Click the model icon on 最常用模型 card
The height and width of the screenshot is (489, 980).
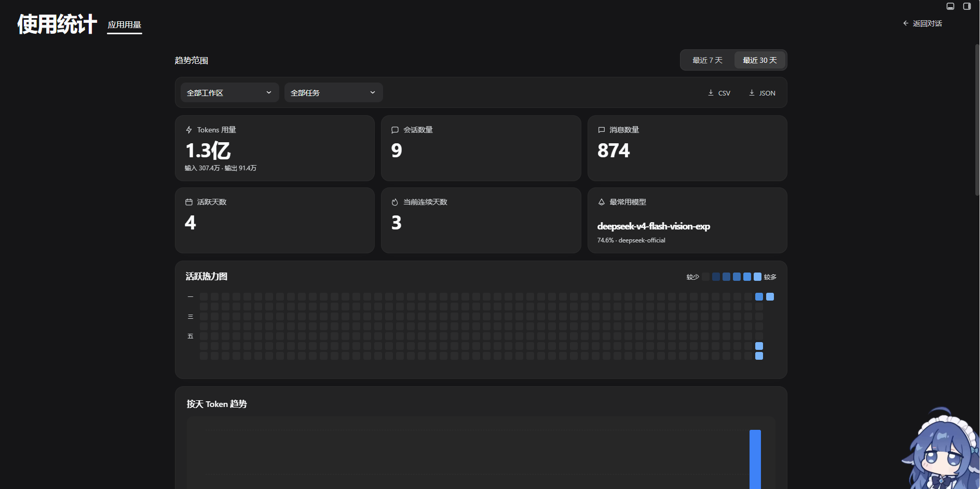pos(601,202)
